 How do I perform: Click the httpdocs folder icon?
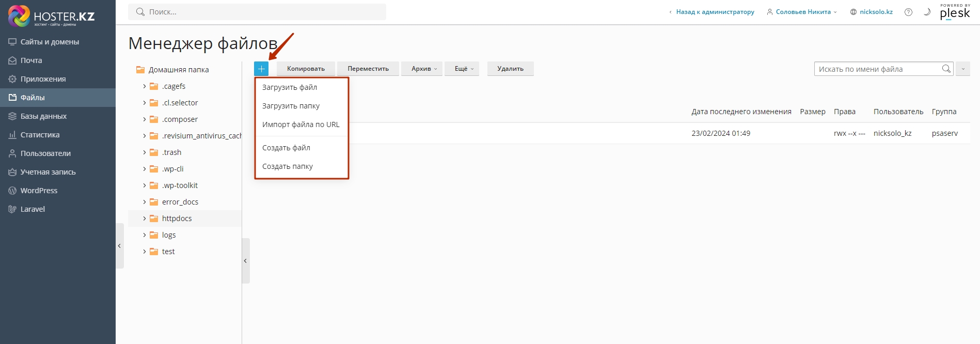[x=154, y=218]
